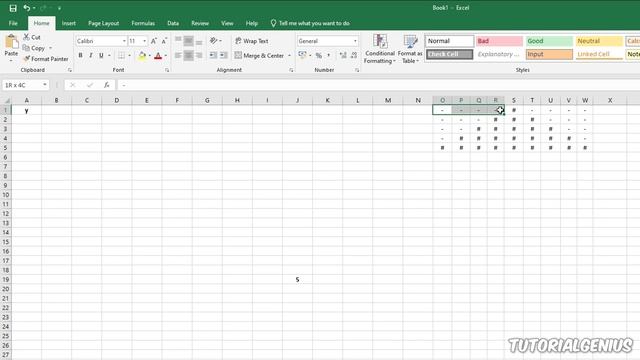Align text to the top
Viewport: 640px width, 360px height.
click(x=178, y=40)
